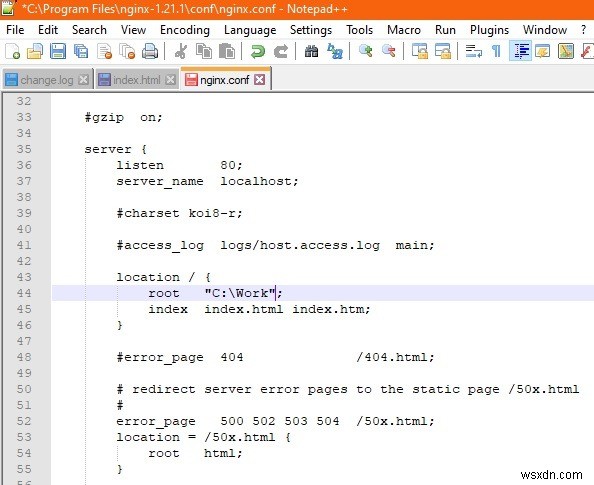Open the Window menu

tap(545, 30)
